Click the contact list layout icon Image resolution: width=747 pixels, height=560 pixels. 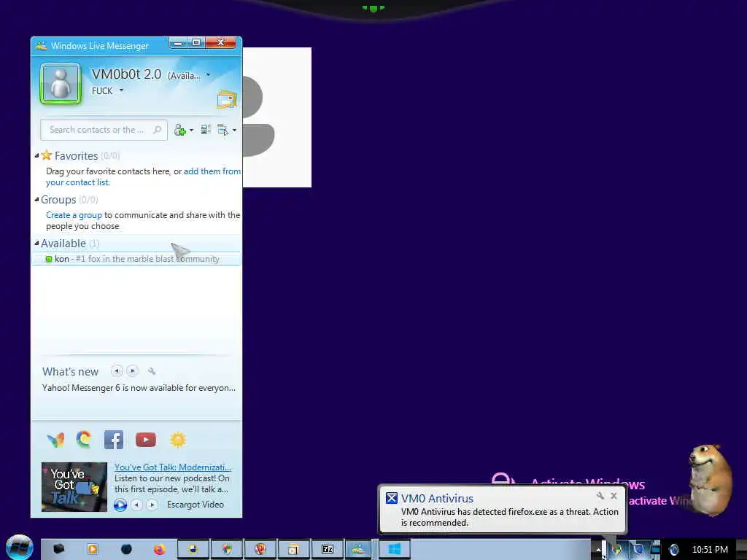click(206, 130)
